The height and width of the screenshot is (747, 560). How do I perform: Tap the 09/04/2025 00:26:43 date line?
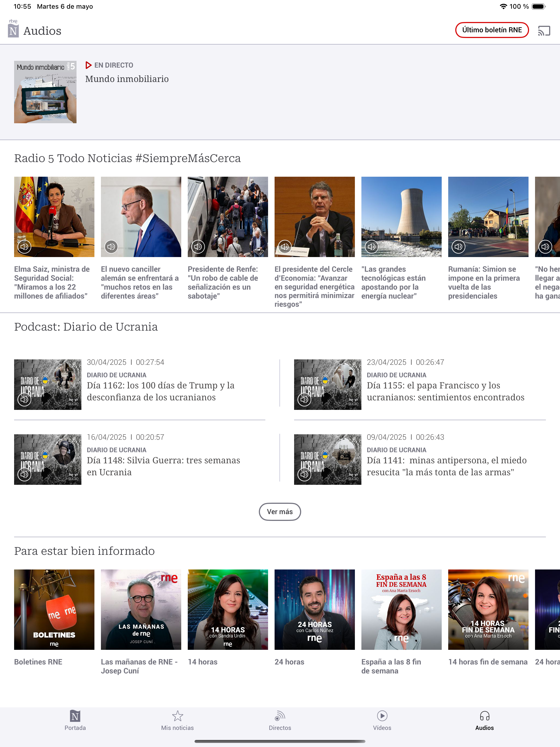[x=405, y=437]
